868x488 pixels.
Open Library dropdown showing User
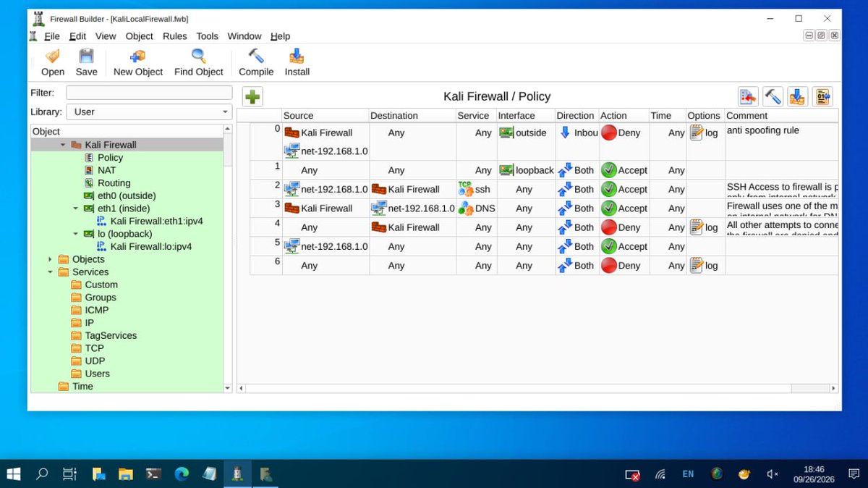pyautogui.click(x=149, y=112)
